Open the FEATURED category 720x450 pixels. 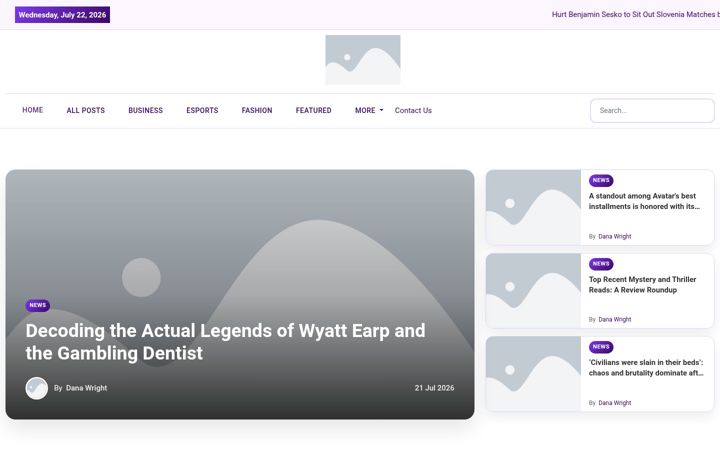click(314, 110)
